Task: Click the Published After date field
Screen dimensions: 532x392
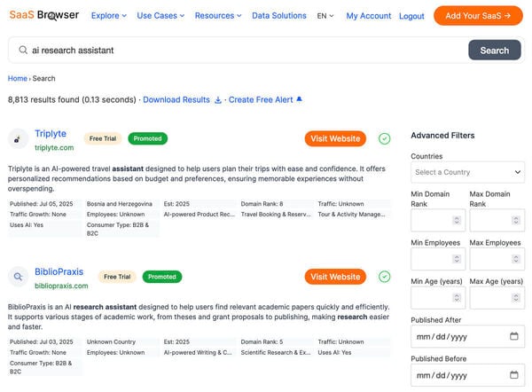Action: tap(467, 336)
